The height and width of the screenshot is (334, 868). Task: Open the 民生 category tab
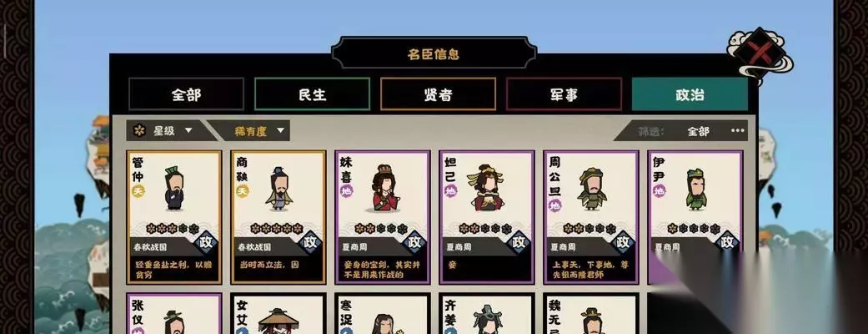(x=312, y=94)
